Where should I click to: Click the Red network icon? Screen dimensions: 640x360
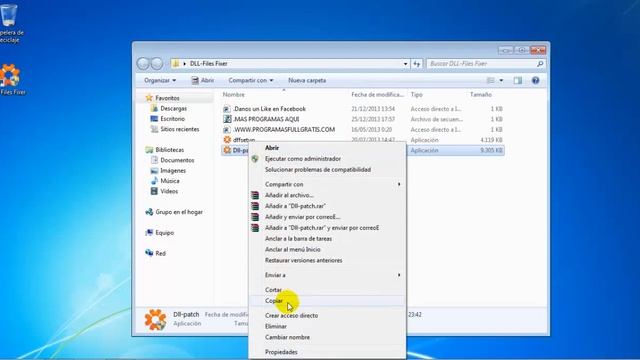pyautogui.click(x=149, y=253)
